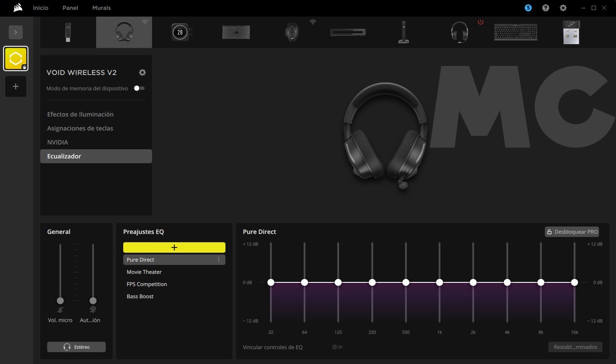This screenshot has width=616, height=364.
Task: Select the headset stand device icon
Action: pyautogui.click(x=403, y=32)
